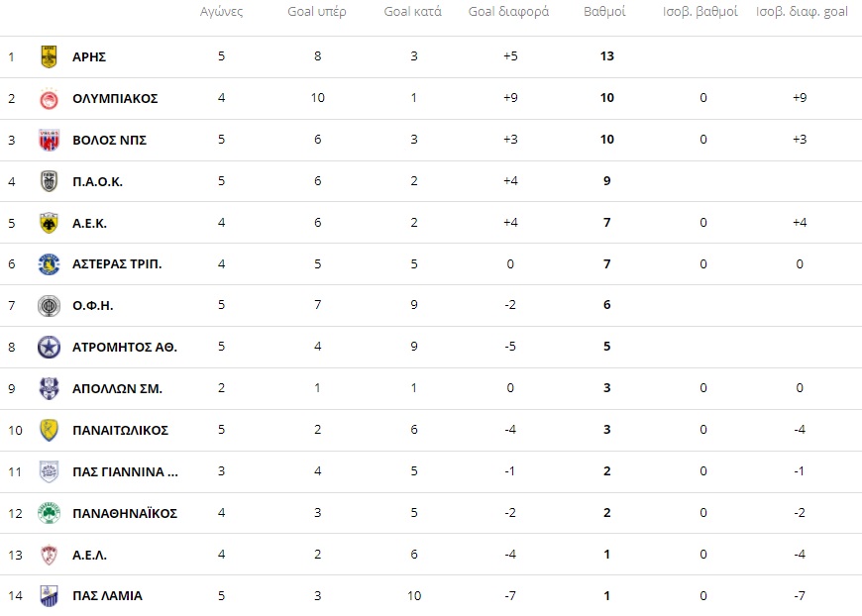Click the ΟΛΥΜΠΙΑΚΟΣ red crest icon
The height and width of the screenshot is (616, 862).
click(x=49, y=99)
